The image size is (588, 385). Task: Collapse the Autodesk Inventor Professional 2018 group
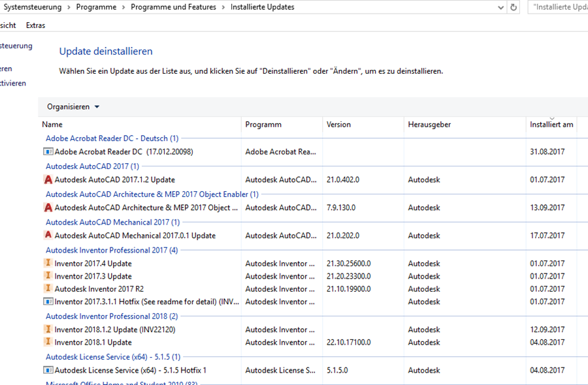(x=112, y=316)
